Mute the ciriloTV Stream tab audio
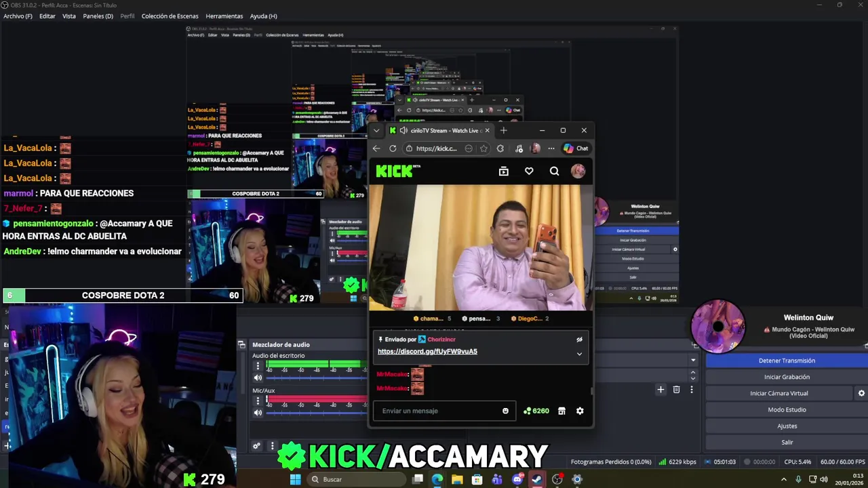The width and height of the screenshot is (868, 488). click(403, 131)
